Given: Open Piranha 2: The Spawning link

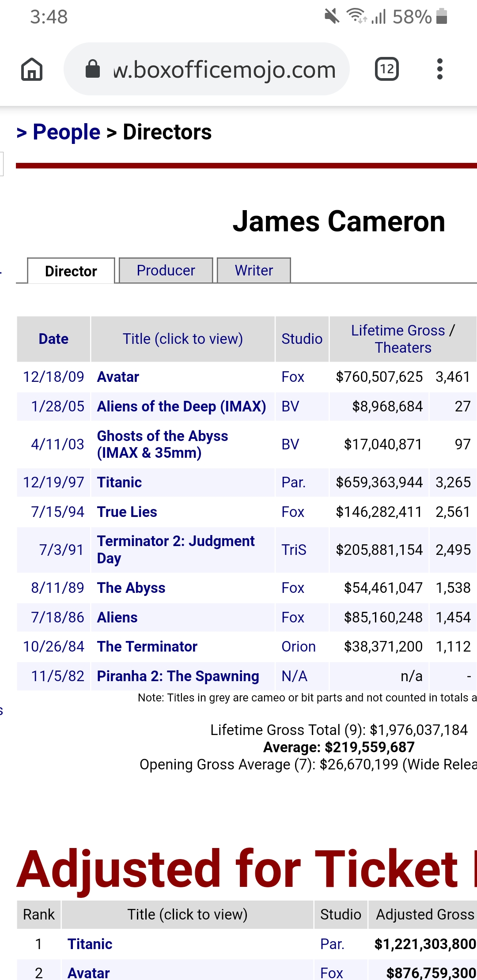Looking at the screenshot, I should pyautogui.click(x=178, y=676).
